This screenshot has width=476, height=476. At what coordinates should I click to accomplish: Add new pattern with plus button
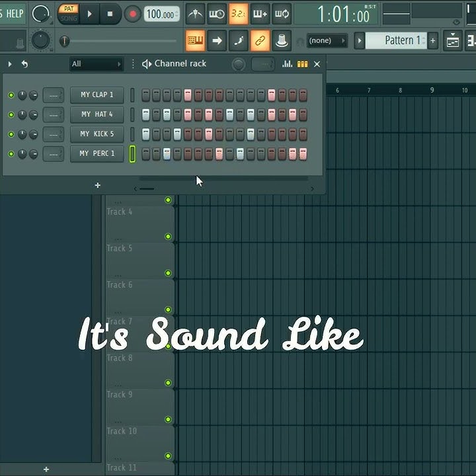433,40
